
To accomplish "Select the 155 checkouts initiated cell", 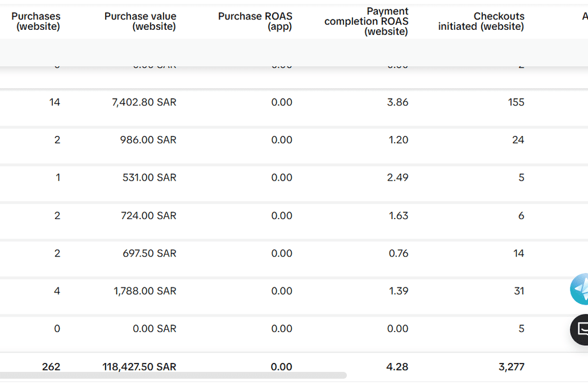I will (516, 103).
